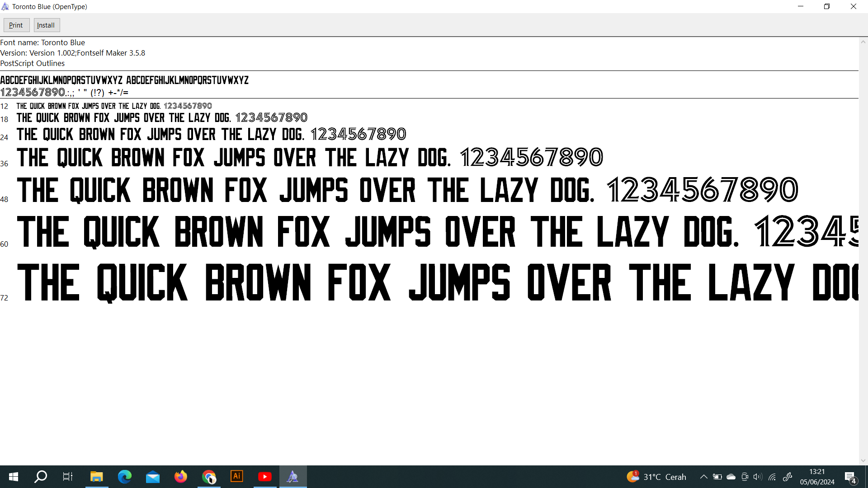Open the notification center icon
868x488 pixels.
(x=850, y=477)
